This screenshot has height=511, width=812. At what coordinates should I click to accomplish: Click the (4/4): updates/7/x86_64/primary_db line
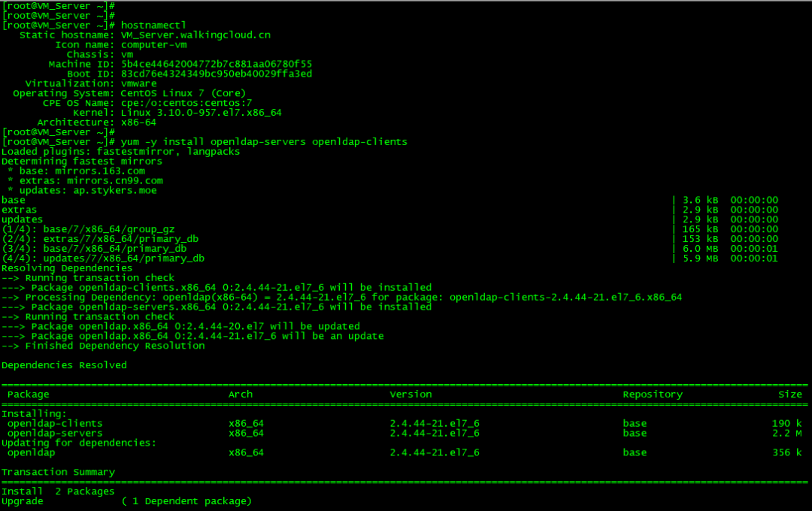(x=102, y=259)
